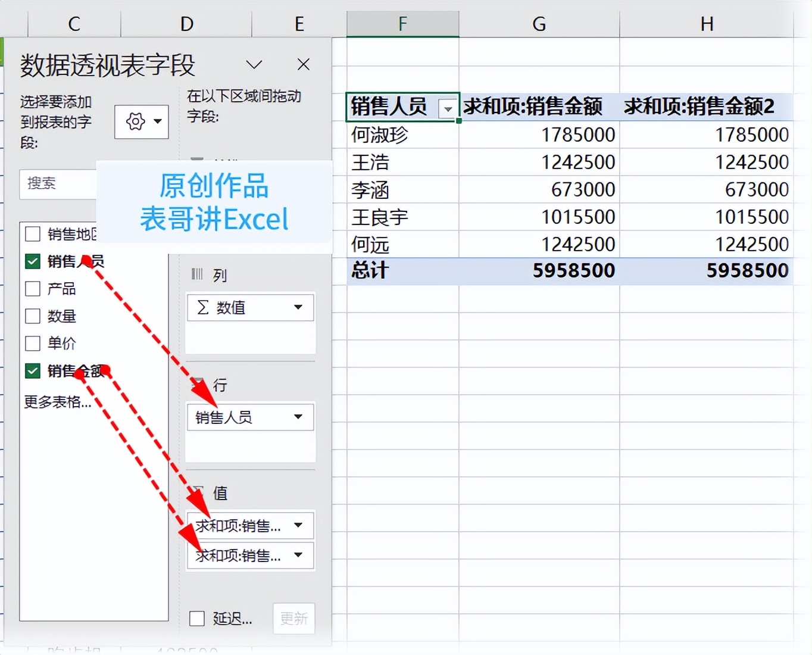The height and width of the screenshot is (655, 812).
Task: Select 1015500 in column G
Action: [539, 217]
